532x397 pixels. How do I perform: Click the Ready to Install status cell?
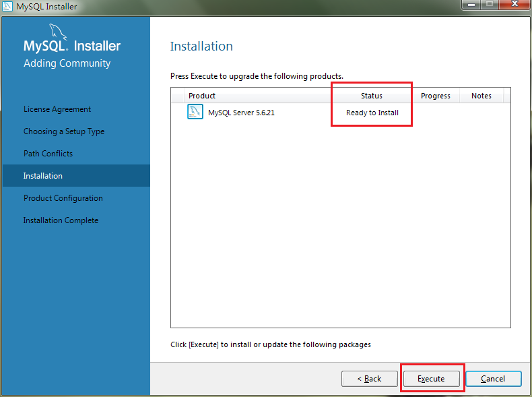point(372,113)
